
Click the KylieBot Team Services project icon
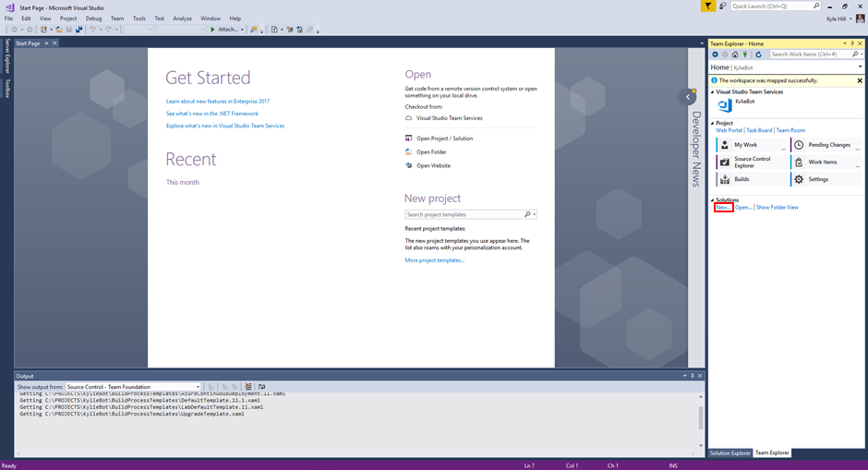[725, 105]
